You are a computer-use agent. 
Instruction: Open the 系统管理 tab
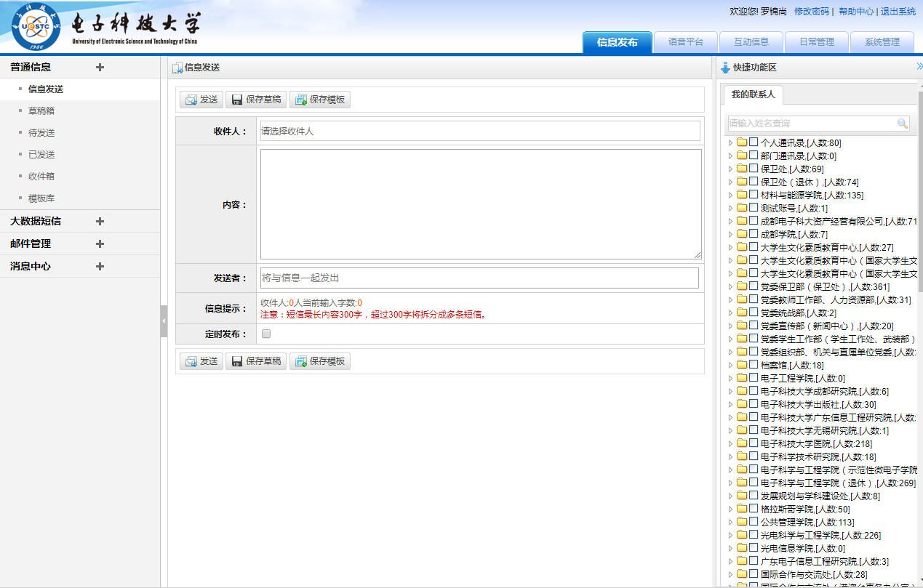pos(882,42)
